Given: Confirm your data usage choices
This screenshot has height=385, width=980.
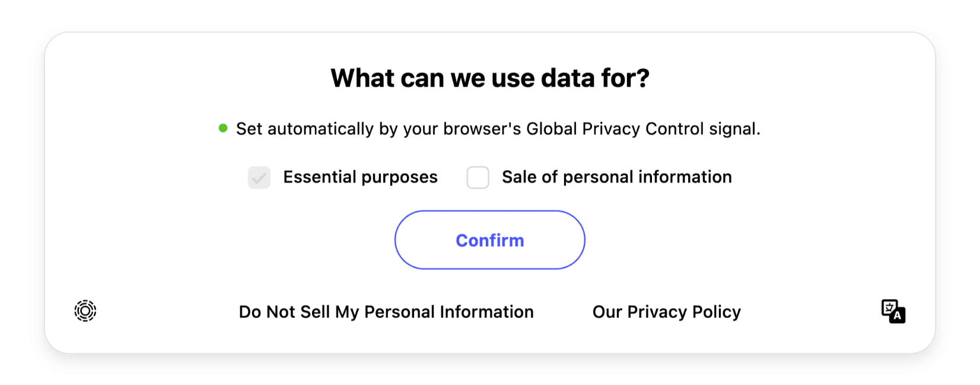Looking at the screenshot, I should pyautogui.click(x=490, y=240).
